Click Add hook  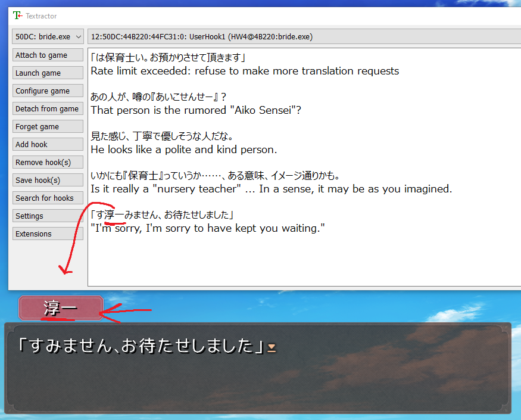[48, 144]
